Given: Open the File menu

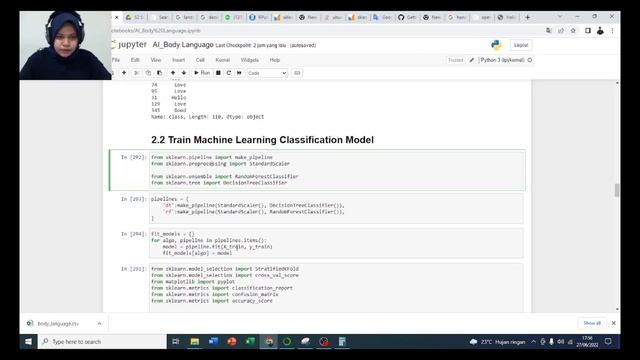Looking at the screenshot, I should pos(116,60).
